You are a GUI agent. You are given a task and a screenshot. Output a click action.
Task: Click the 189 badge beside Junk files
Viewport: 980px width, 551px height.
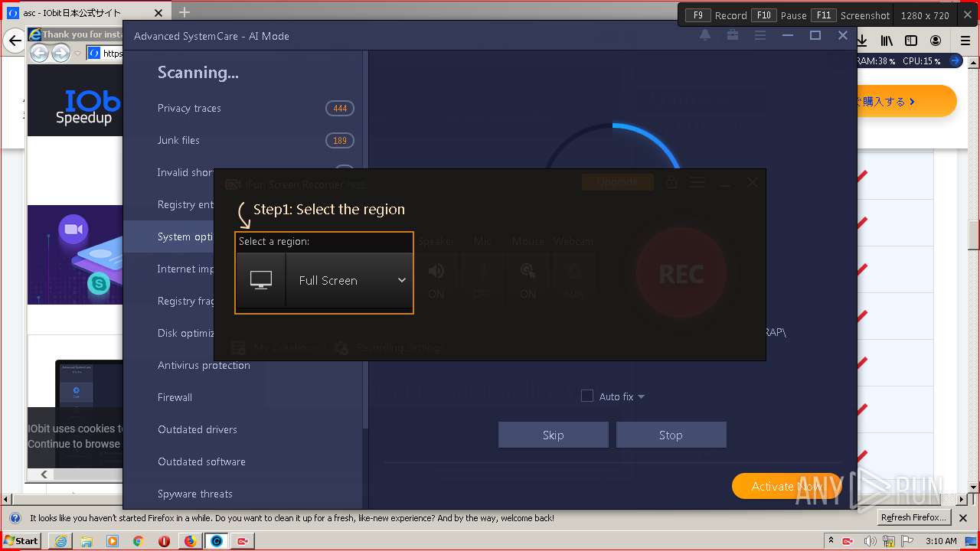click(x=340, y=141)
